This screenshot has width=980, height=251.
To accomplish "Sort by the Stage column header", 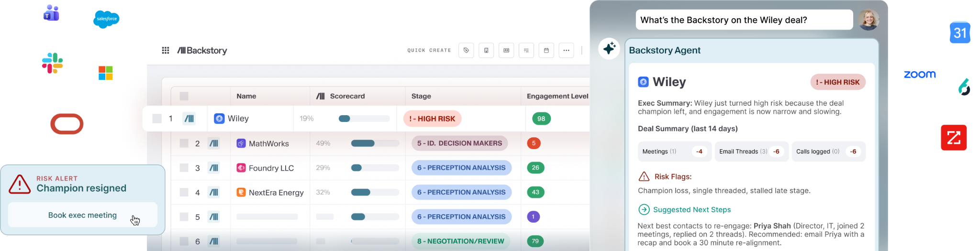I will [421, 96].
